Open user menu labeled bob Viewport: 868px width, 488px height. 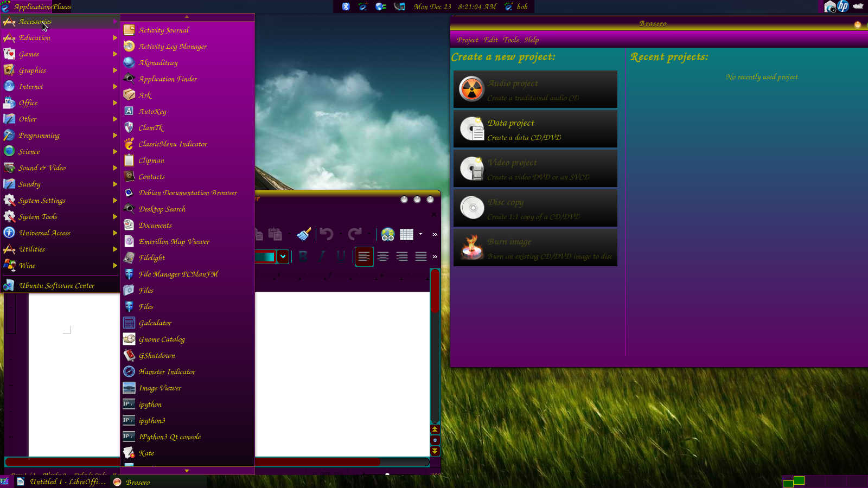click(x=516, y=7)
